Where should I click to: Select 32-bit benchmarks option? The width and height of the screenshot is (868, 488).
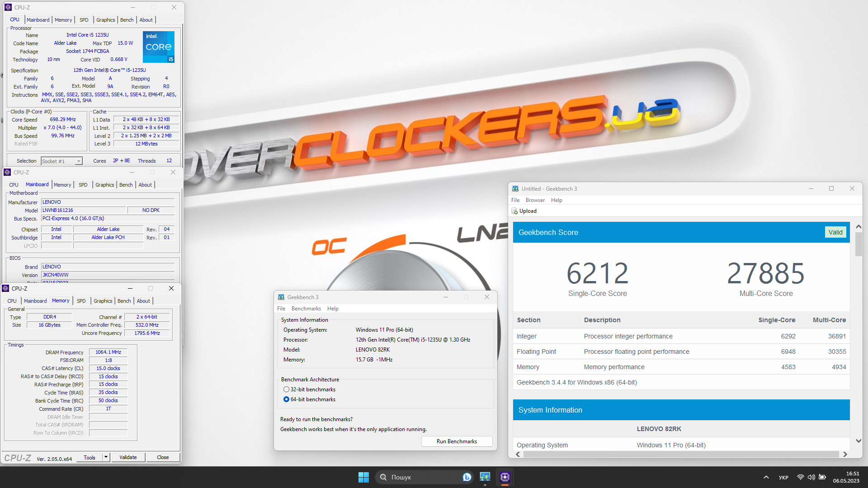(x=286, y=389)
